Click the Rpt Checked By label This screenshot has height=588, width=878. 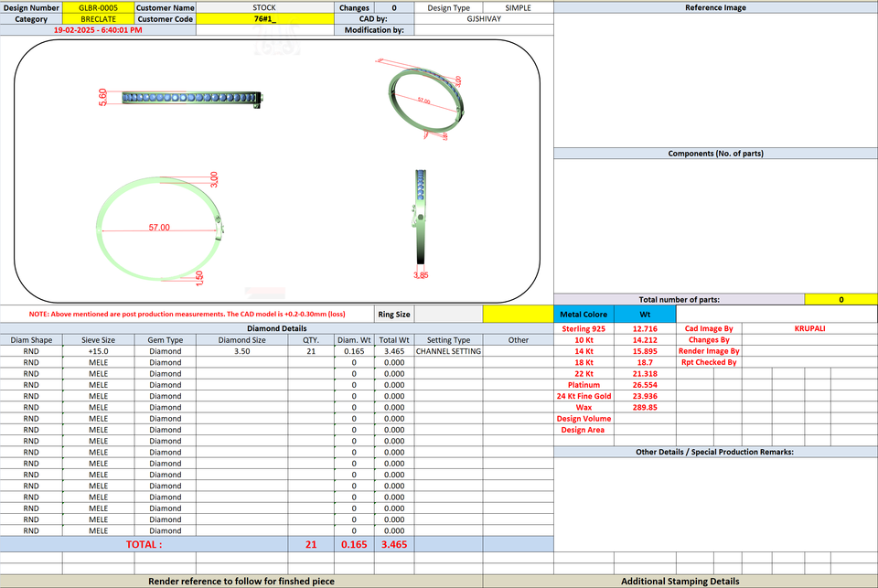(709, 362)
